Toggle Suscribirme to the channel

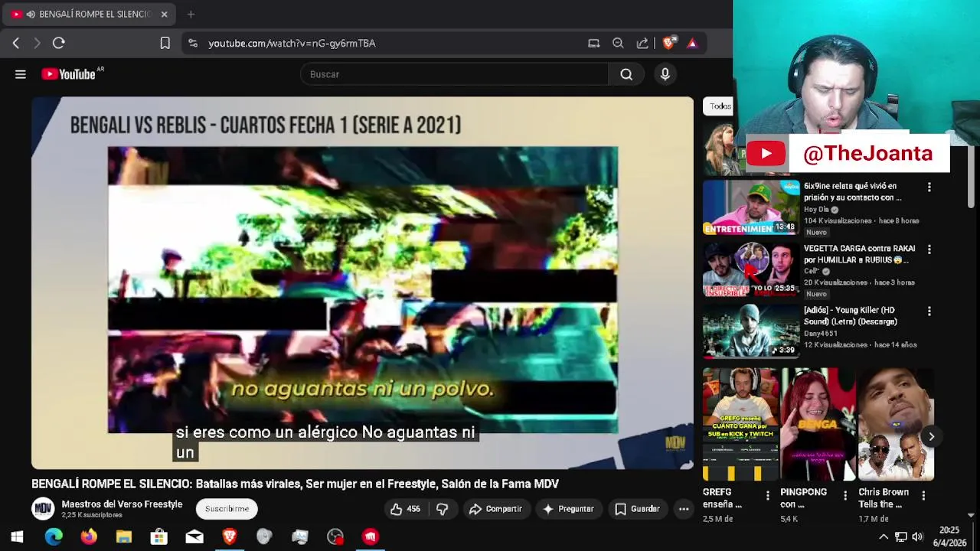pos(227,509)
